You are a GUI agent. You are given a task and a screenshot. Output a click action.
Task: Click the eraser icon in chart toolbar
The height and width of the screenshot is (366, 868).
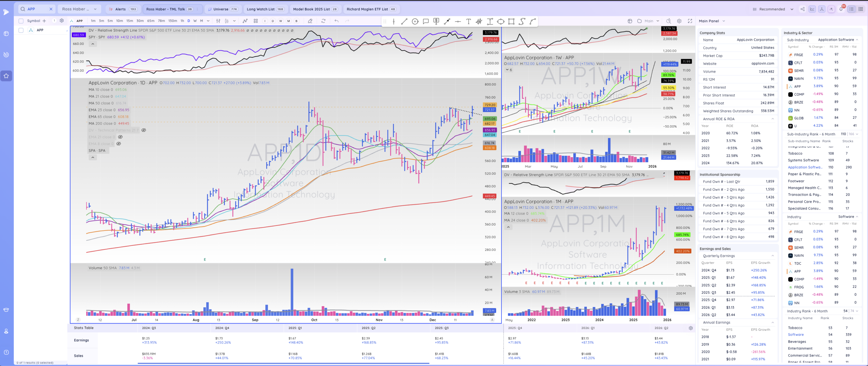(x=310, y=21)
